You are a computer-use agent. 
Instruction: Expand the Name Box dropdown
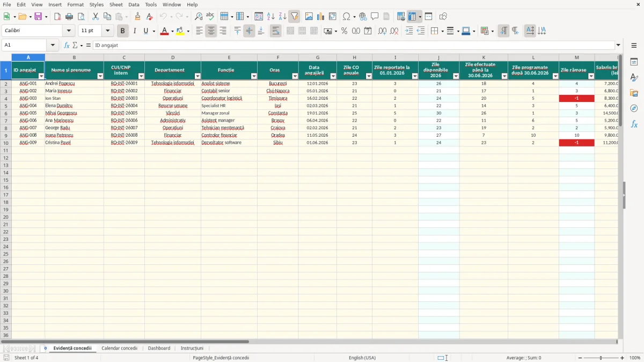tap(53, 46)
